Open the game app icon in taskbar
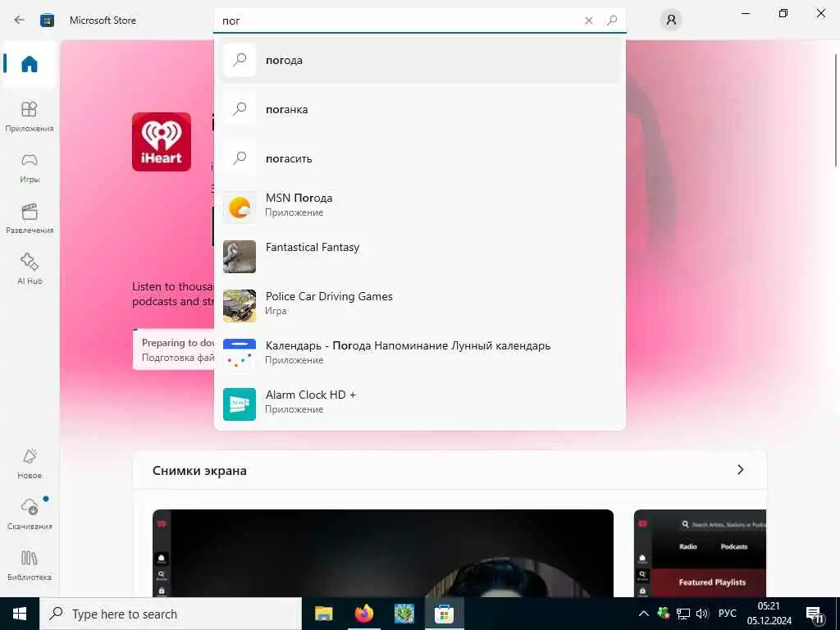The image size is (840, 630). coord(404,614)
